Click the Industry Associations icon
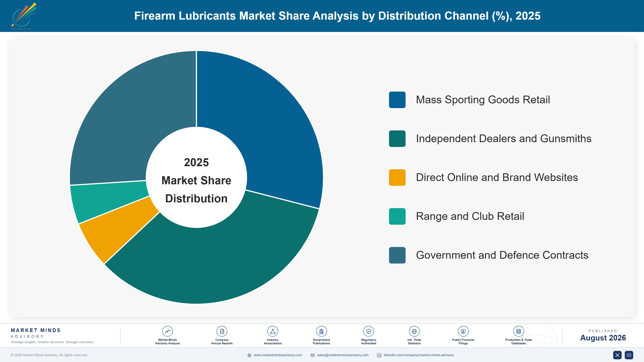 (273, 331)
